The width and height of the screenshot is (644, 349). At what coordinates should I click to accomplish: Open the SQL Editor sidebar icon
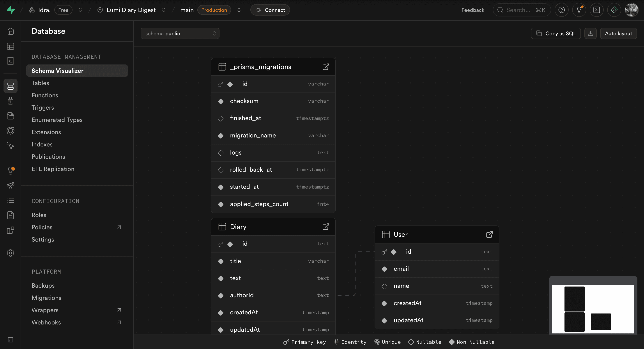pos(11,61)
